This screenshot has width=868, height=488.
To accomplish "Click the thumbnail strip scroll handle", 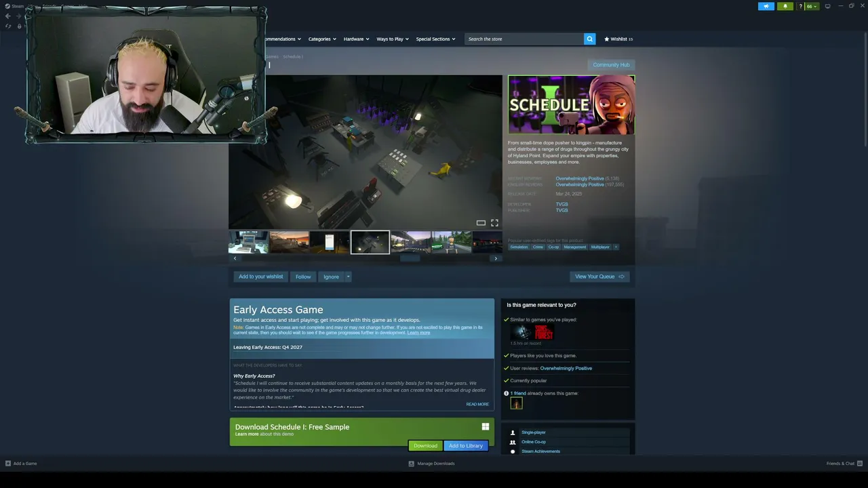I will (410, 258).
